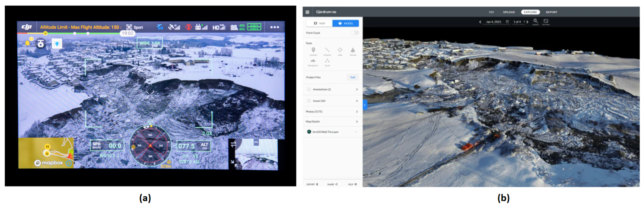
Task: Select the Location marker tool
Action: tap(313, 50)
